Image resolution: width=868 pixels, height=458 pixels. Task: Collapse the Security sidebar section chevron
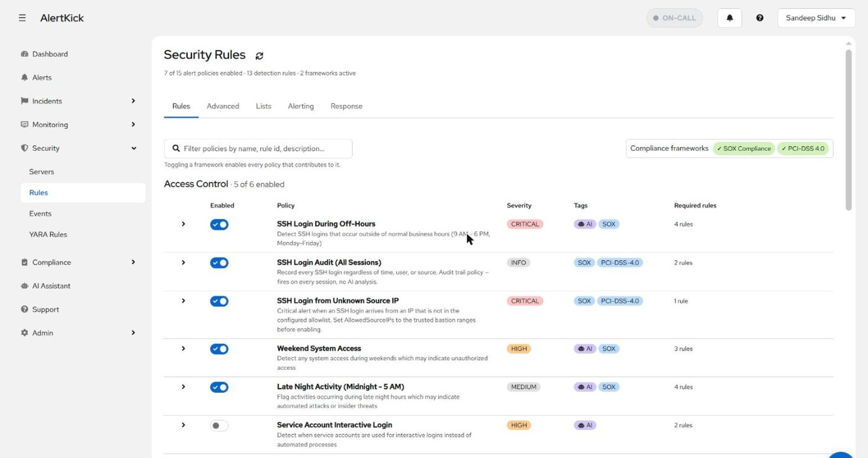point(133,148)
